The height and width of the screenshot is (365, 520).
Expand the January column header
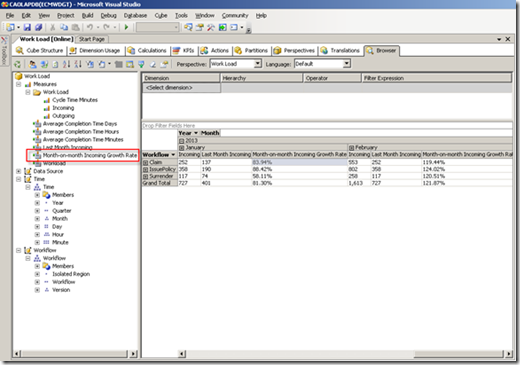[x=182, y=148]
